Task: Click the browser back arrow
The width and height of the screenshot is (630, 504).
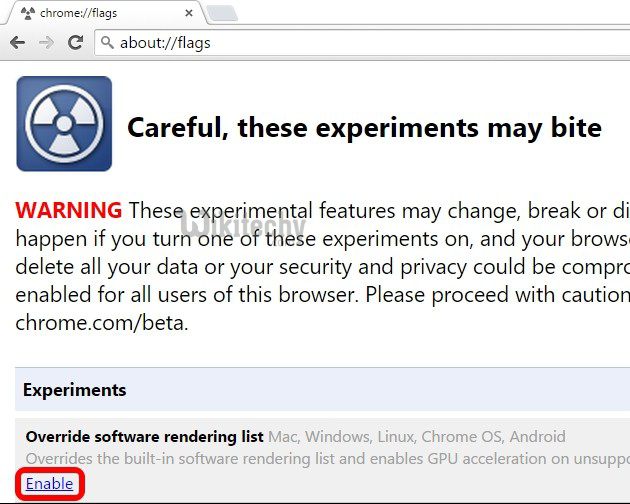Action: pos(17,43)
